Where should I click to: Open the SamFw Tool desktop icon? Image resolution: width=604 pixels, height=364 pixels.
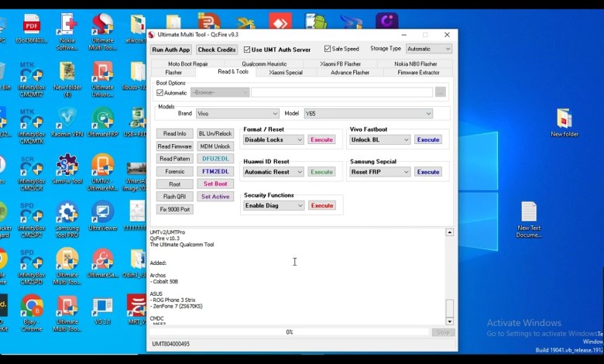pos(67,166)
